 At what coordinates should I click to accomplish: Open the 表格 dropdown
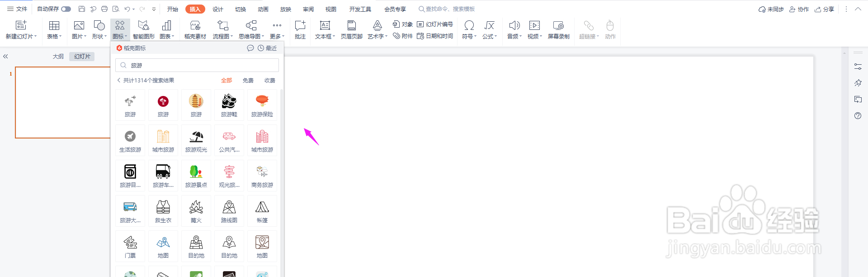[x=54, y=30]
